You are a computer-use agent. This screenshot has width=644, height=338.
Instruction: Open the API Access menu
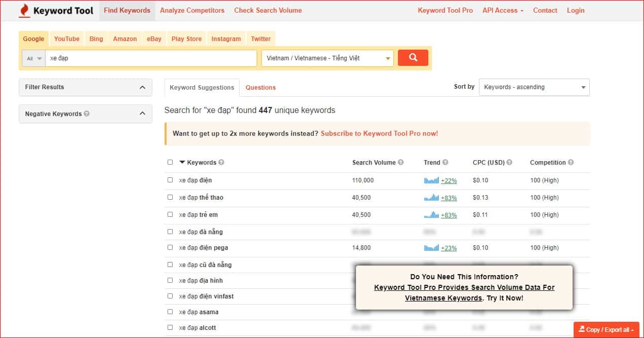[503, 10]
